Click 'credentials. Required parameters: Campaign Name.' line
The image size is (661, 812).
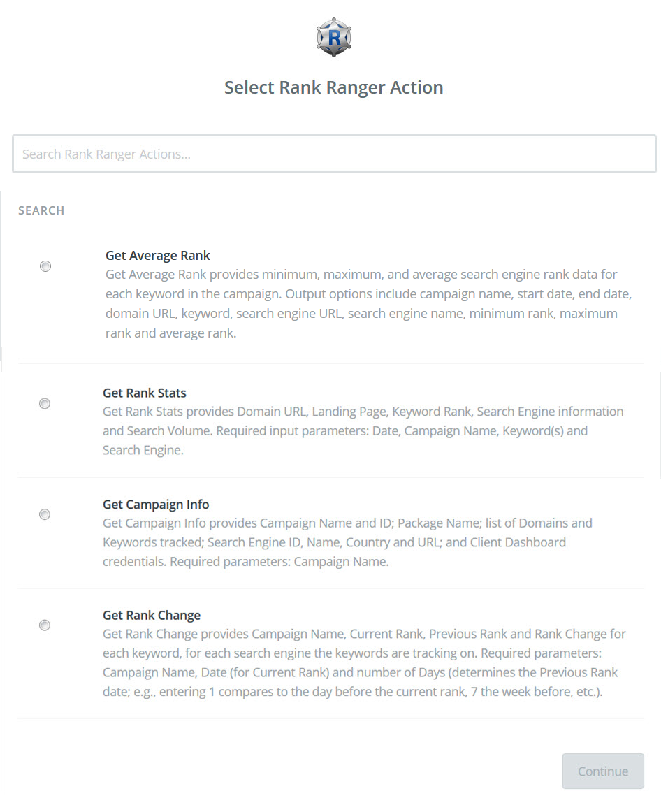[x=245, y=561]
